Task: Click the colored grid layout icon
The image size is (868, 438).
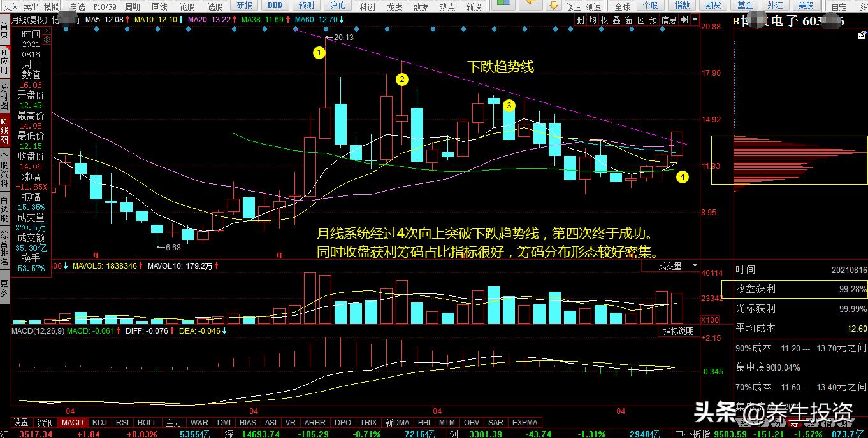Action: point(504,4)
